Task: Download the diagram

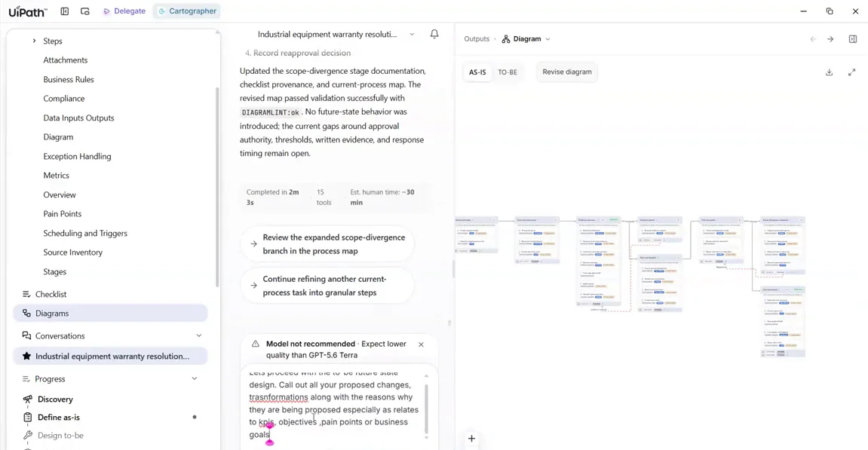Action: pyautogui.click(x=830, y=72)
